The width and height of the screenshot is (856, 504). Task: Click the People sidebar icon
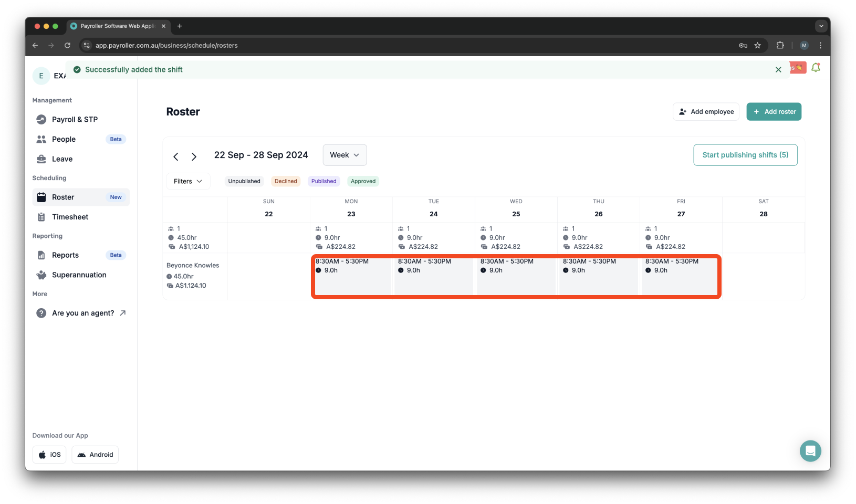(x=41, y=139)
